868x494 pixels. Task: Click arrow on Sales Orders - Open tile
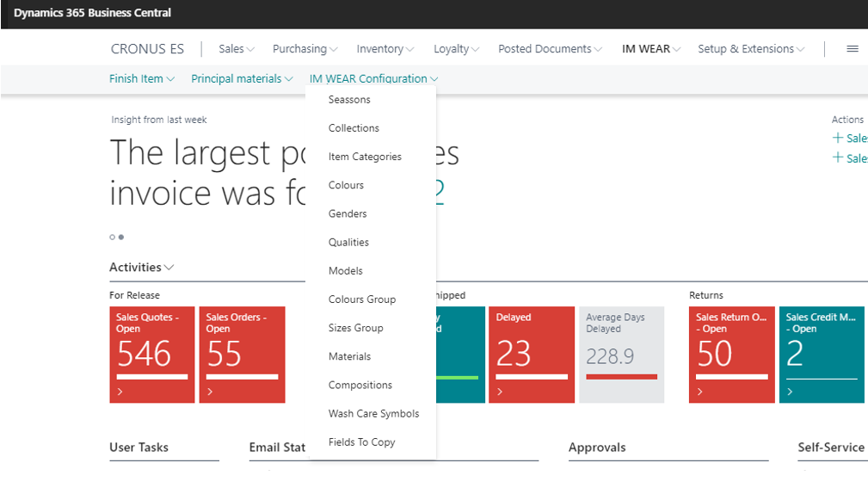tap(210, 392)
